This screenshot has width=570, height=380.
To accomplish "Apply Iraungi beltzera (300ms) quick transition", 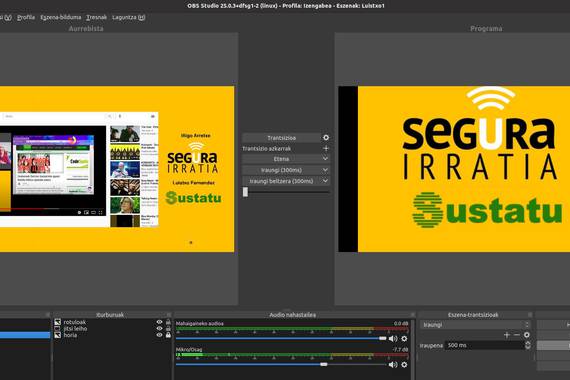I will (x=282, y=181).
